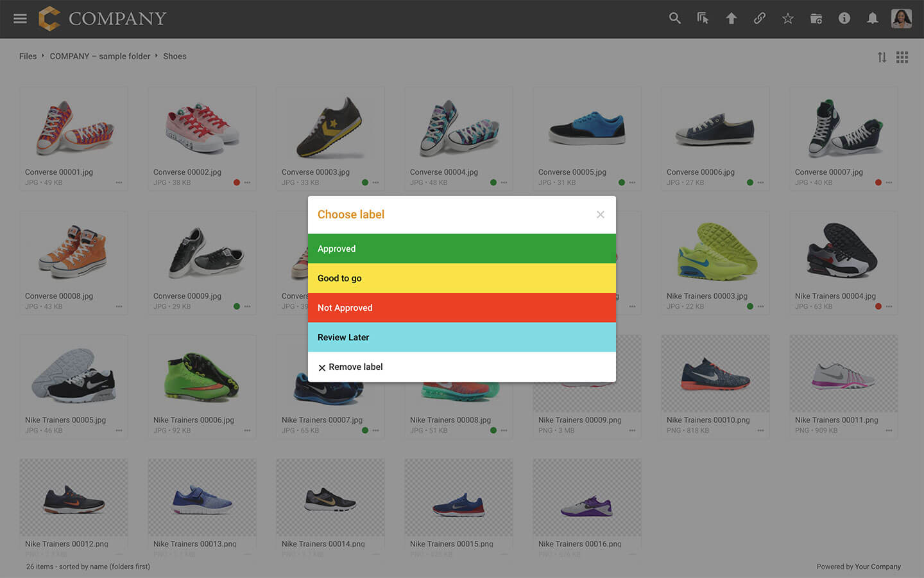Open the info icon in header

point(844,19)
